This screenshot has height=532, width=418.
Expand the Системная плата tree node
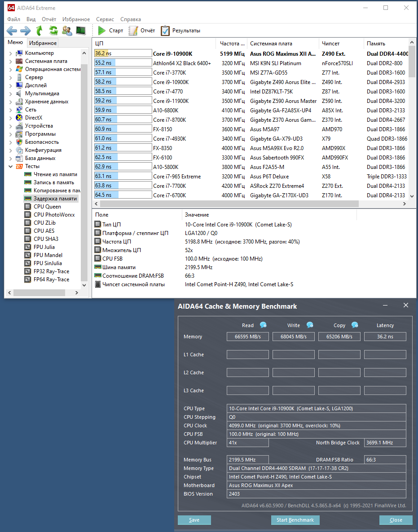(10, 62)
